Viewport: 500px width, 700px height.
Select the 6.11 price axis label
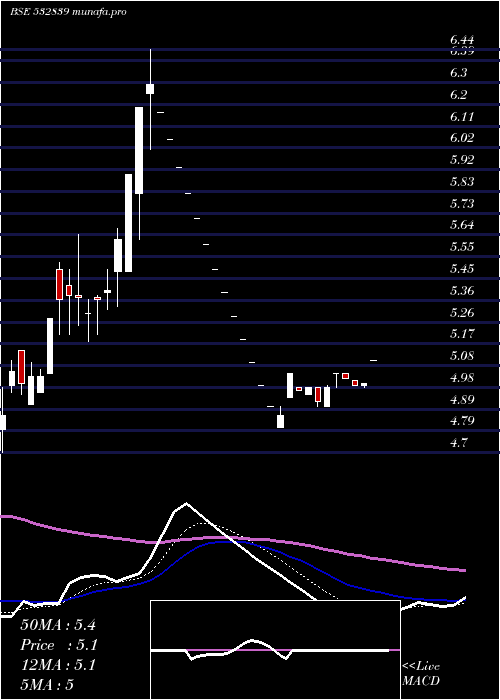pos(461,117)
